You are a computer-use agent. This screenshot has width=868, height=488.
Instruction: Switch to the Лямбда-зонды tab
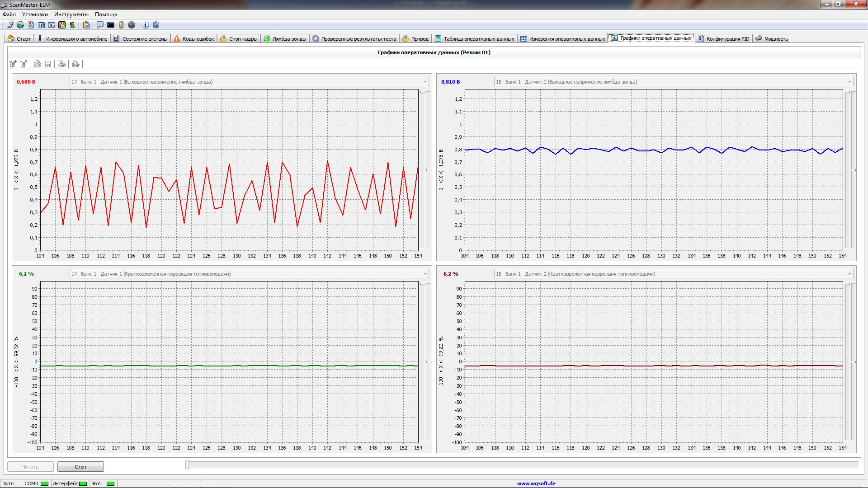click(285, 39)
